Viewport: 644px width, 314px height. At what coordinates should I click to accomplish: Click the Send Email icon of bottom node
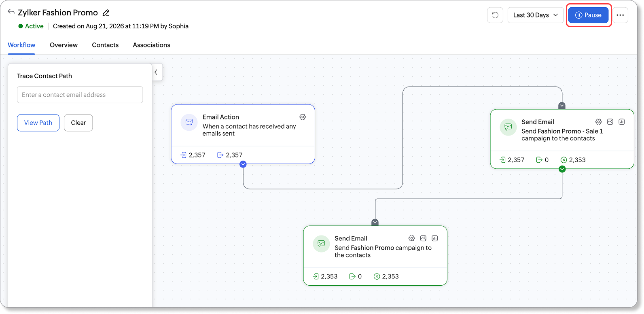[x=321, y=244]
